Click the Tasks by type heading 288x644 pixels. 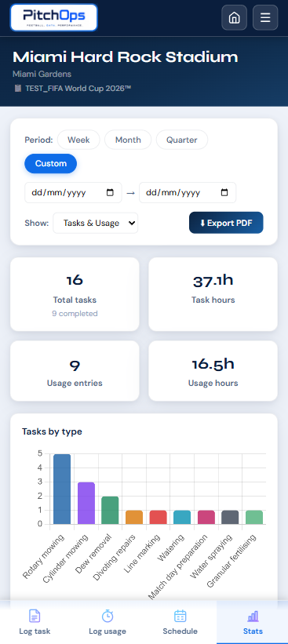click(52, 431)
